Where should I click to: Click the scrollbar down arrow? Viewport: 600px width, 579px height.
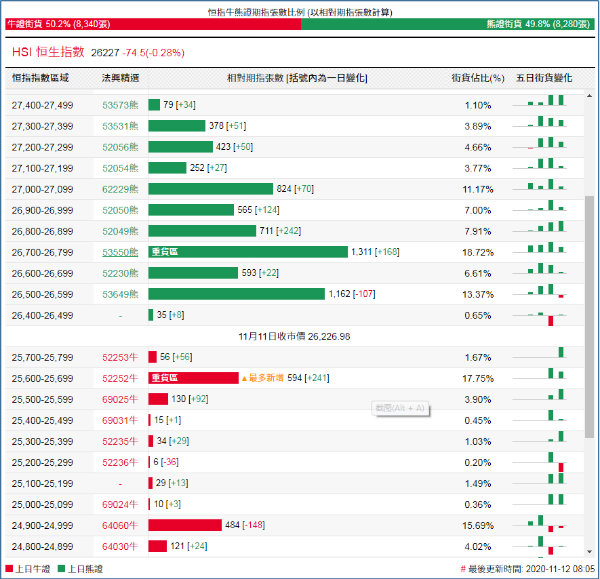(589, 551)
